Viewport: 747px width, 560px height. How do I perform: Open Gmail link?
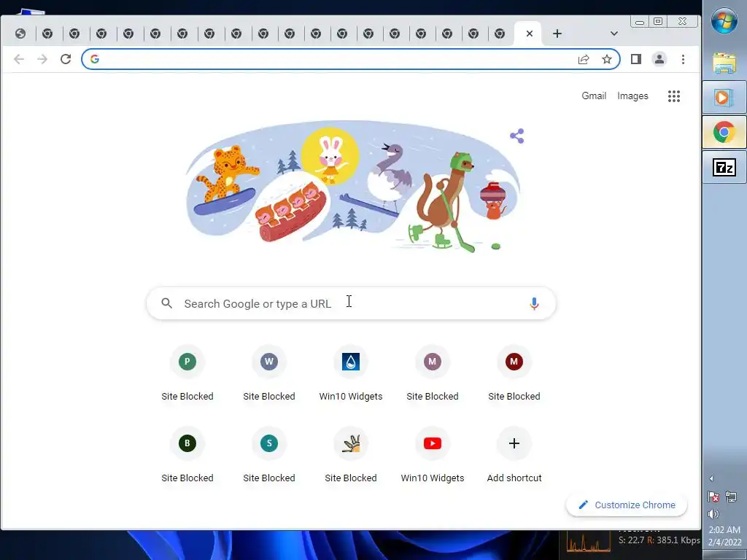[594, 96]
